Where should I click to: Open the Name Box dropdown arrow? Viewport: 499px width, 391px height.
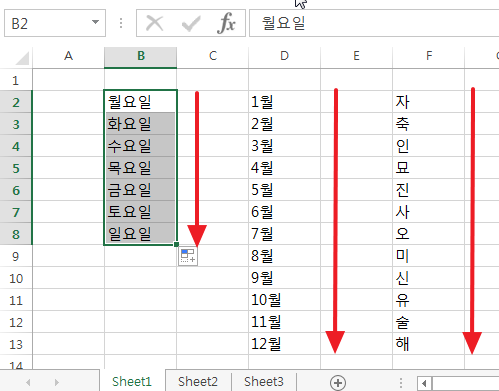(x=95, y=22)
